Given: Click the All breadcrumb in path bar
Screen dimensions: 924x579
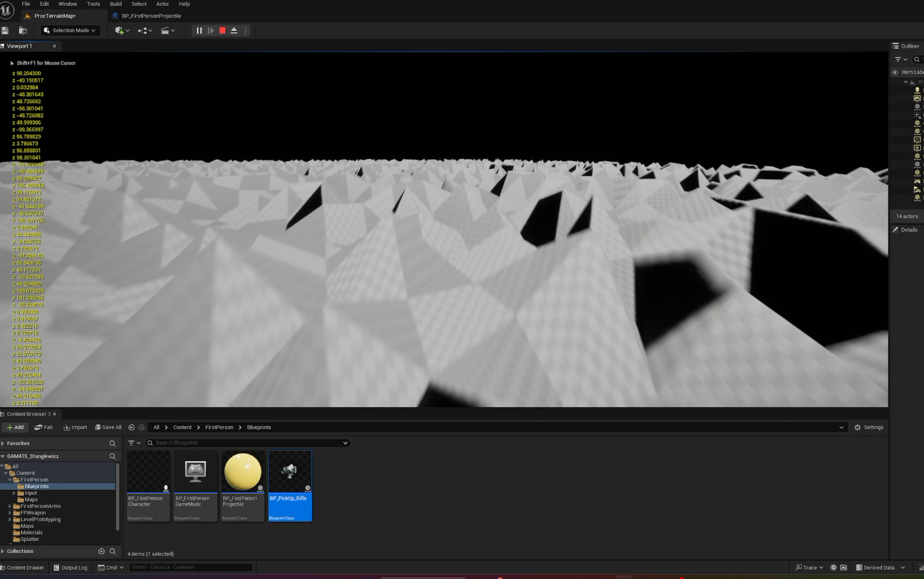Looking at the screenshot, I should (x=156, y=427).
